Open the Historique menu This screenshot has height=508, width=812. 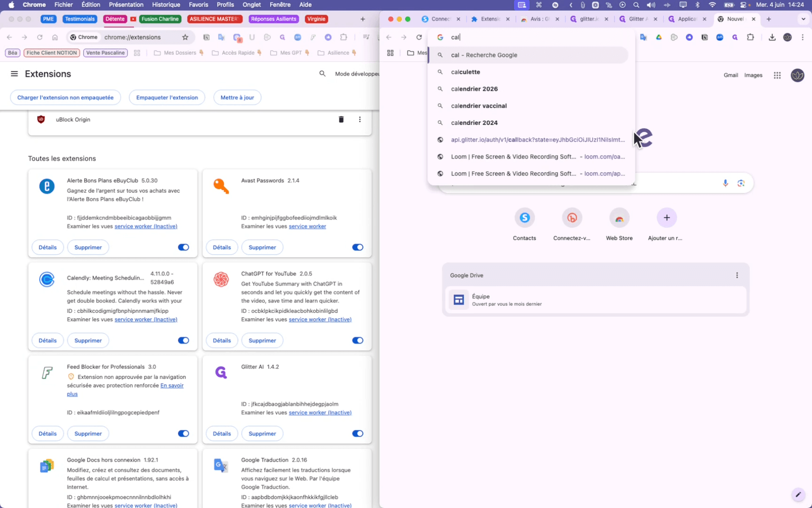coord(166,5)
